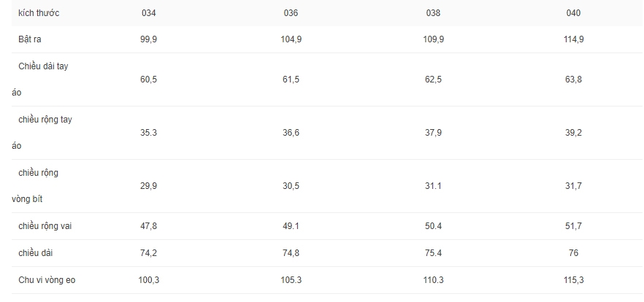Click the 'chiều rộng tay áo' row label

coord(42,133)
